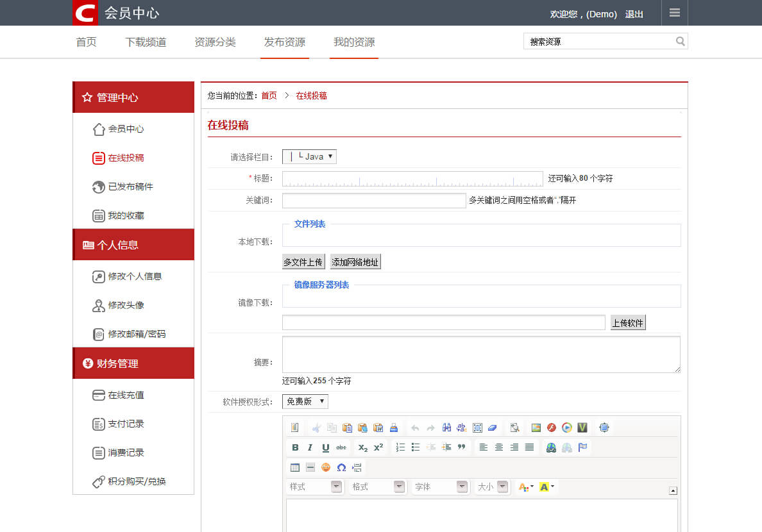Insert special character with omega icon
The height and width of the screenshot is (532, 762).
point(341,467)
